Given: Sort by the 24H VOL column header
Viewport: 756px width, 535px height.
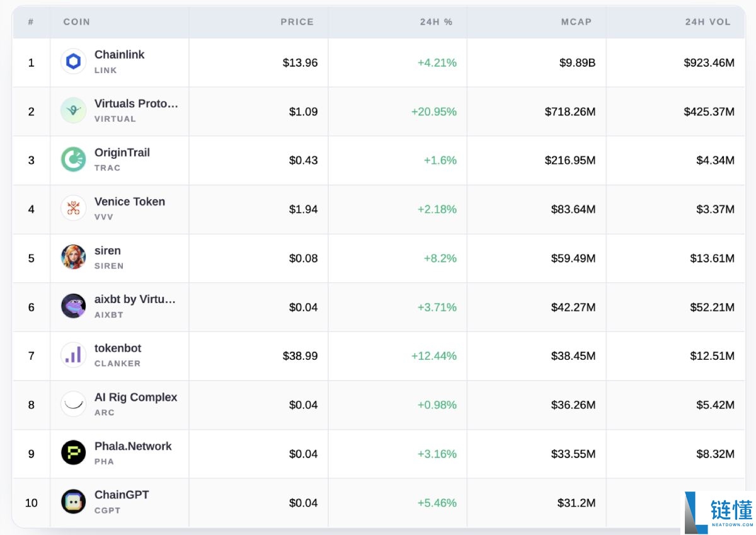Looking at the screenshot, I should click(x=708, y=22).
